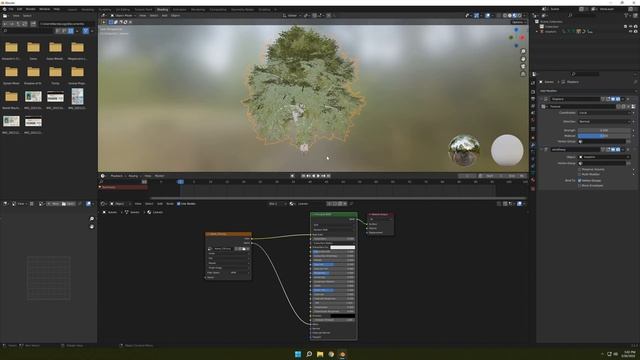This screenshot has height=360, width=640.
Task: Toggle Collection exclude checkbox in outliner
Action: (626, 27)
